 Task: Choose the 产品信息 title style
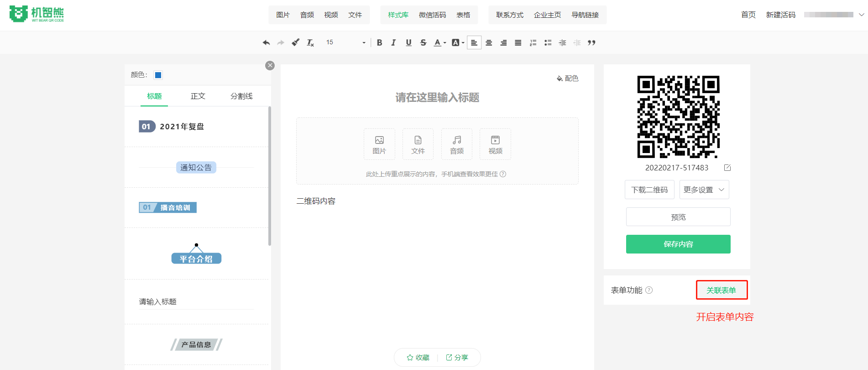[x=196, y=344]
